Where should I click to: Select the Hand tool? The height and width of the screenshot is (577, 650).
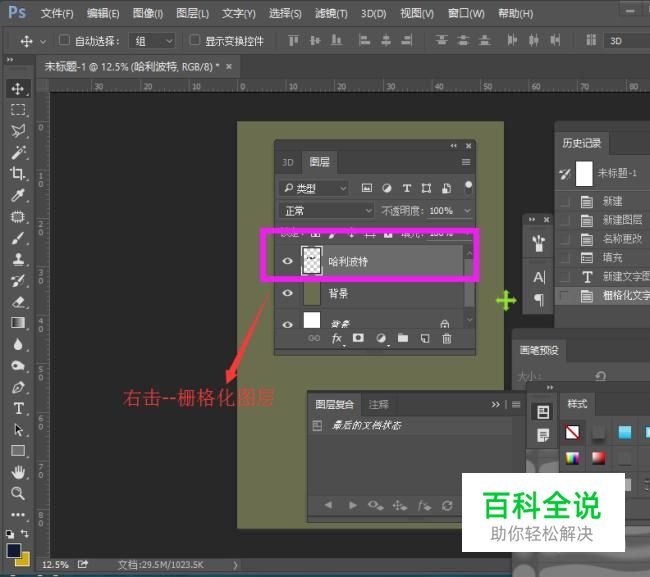(x=17, y=472)
